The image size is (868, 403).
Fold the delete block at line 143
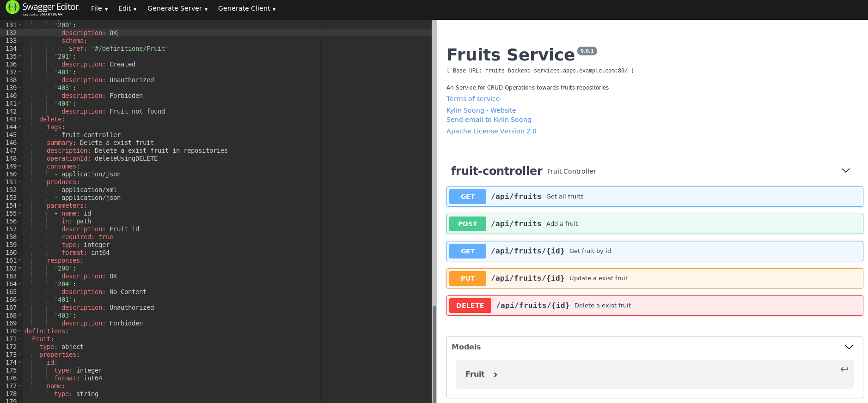coord(20,119)
